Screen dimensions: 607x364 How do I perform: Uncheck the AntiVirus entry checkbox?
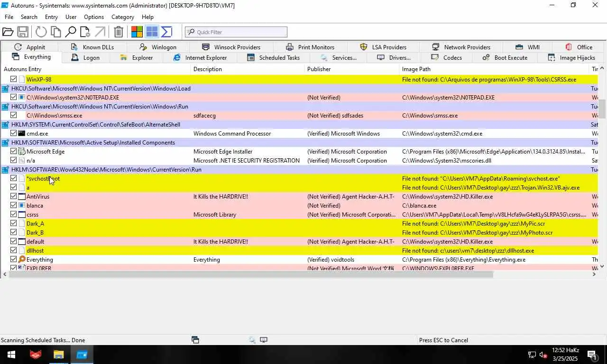point(14,196)
